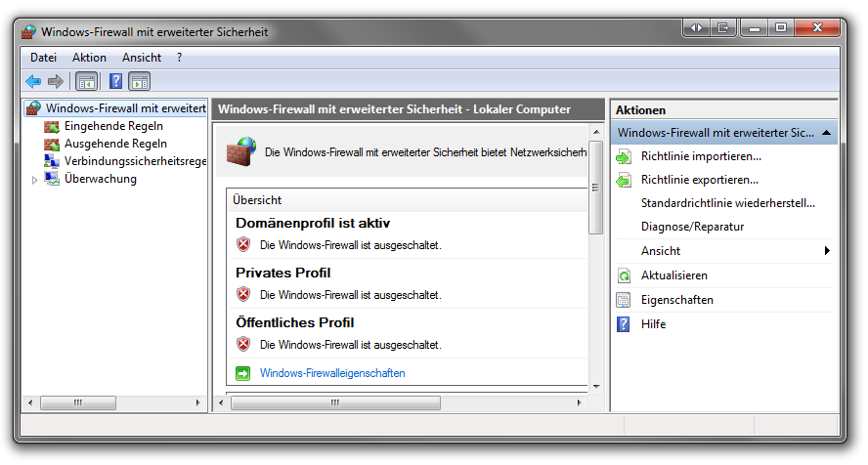
Task: Open the Ansicht submenu in Aktionen
Action: coord(826,251)
